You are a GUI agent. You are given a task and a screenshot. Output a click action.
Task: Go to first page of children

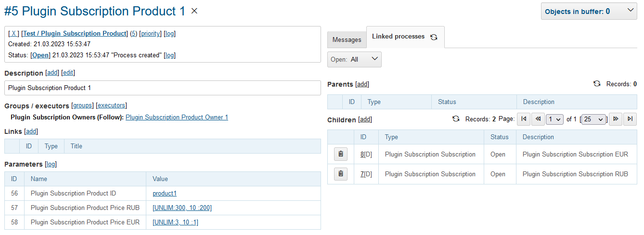tap(524, 119)
